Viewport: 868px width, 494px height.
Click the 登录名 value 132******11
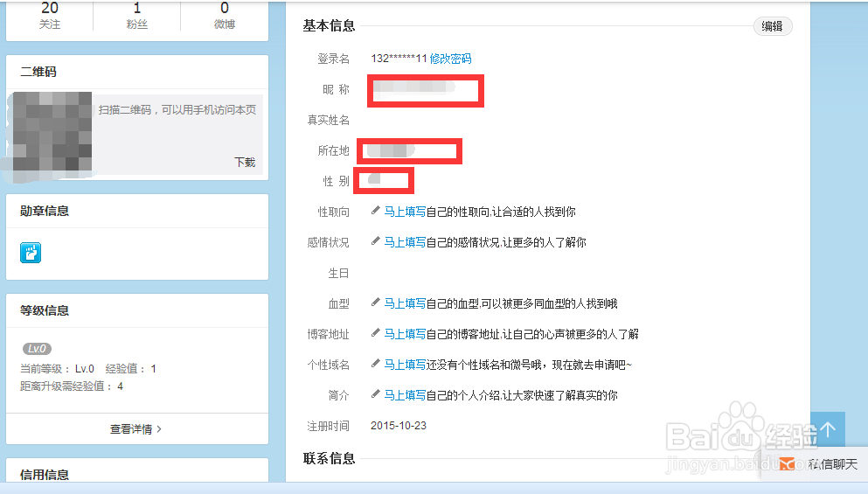pyautogui.click(x=399, y=59)
